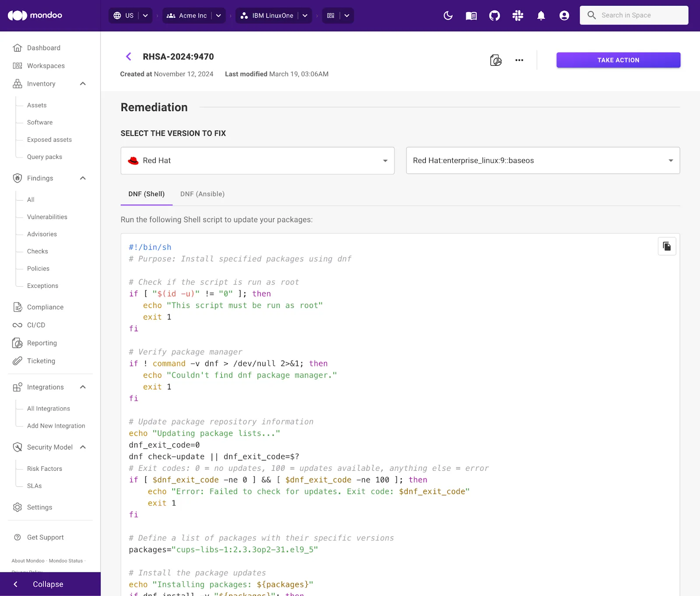Click the search magnifier icon

[x=591, y=15]
